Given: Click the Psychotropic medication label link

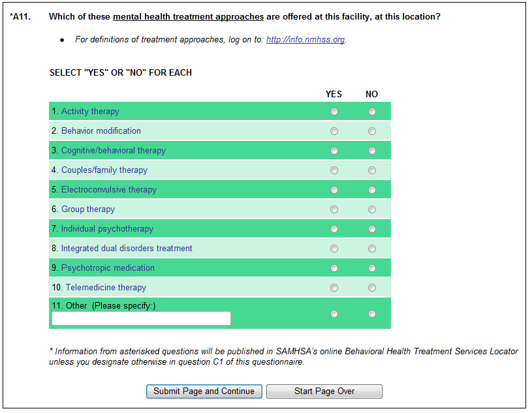Looking at the screenshot, I should point(108,268).
